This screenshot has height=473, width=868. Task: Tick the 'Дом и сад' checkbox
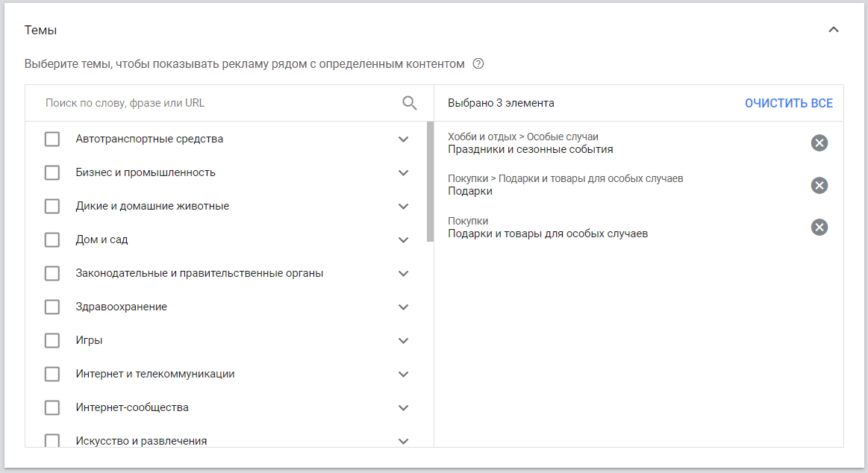[52, 240]
